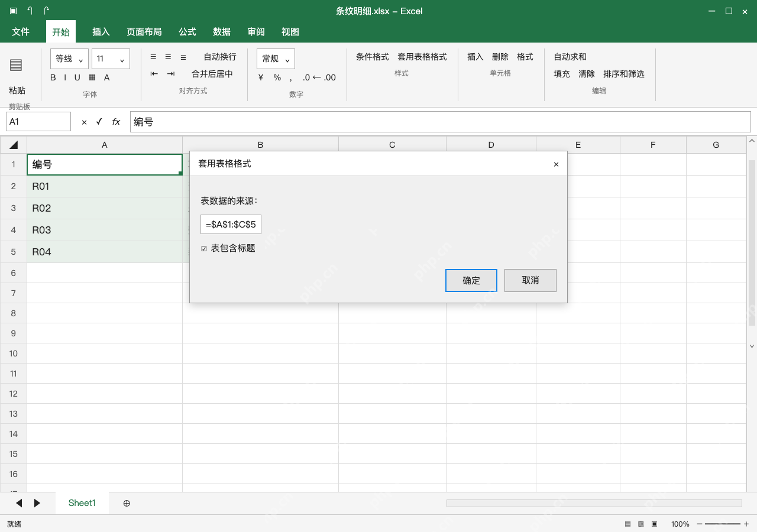
Task: Select all cells via corner triangle
Action: tap(14, 145)
